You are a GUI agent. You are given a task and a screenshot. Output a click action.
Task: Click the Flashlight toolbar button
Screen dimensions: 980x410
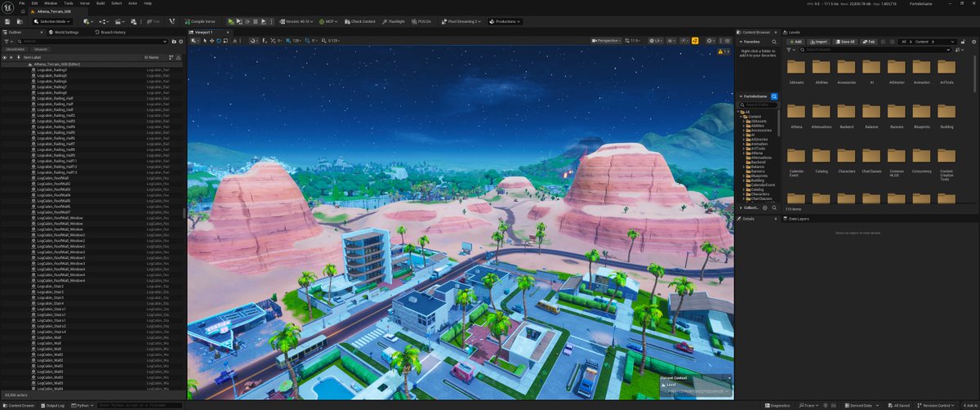click(x=394, y=21)
